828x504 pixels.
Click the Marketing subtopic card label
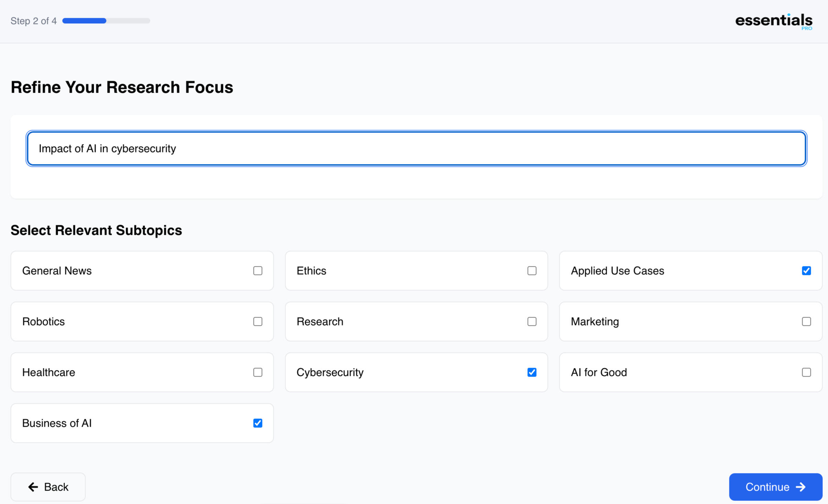(594, 321)
